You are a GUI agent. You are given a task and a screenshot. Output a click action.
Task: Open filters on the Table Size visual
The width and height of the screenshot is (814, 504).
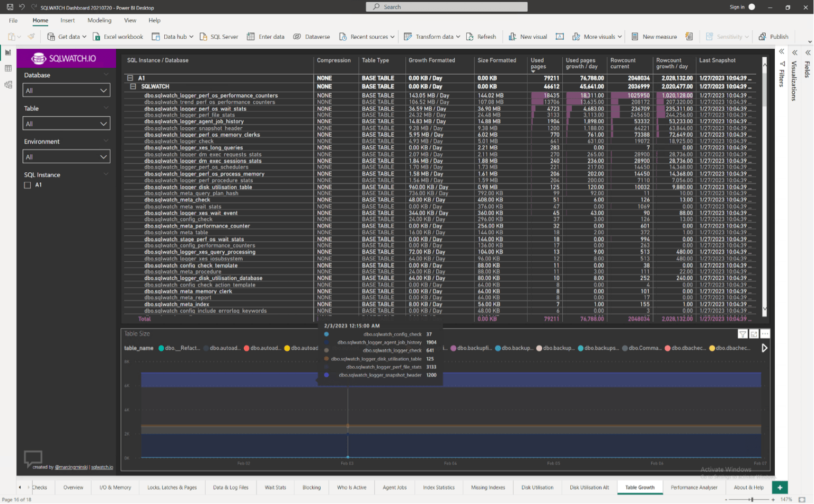point(744,333)
